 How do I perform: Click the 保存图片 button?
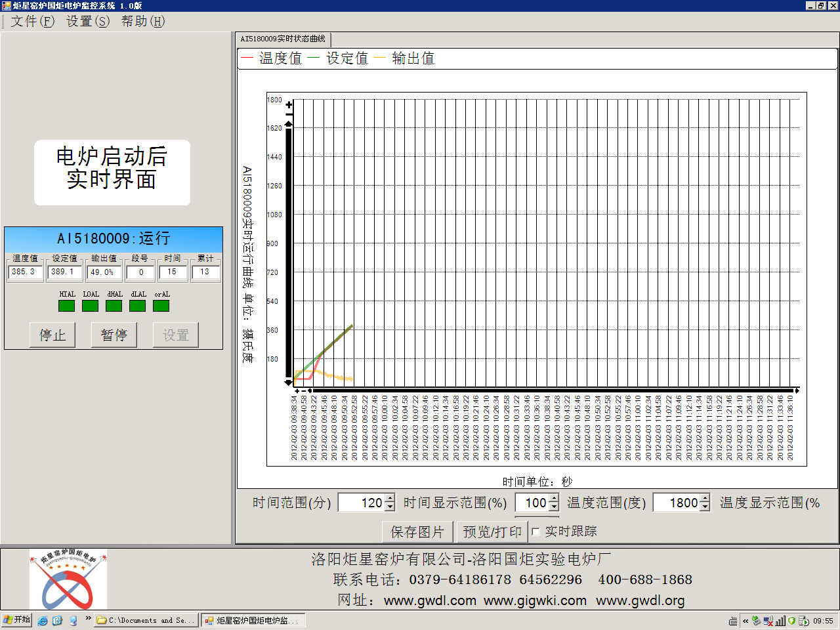point(417,532)
